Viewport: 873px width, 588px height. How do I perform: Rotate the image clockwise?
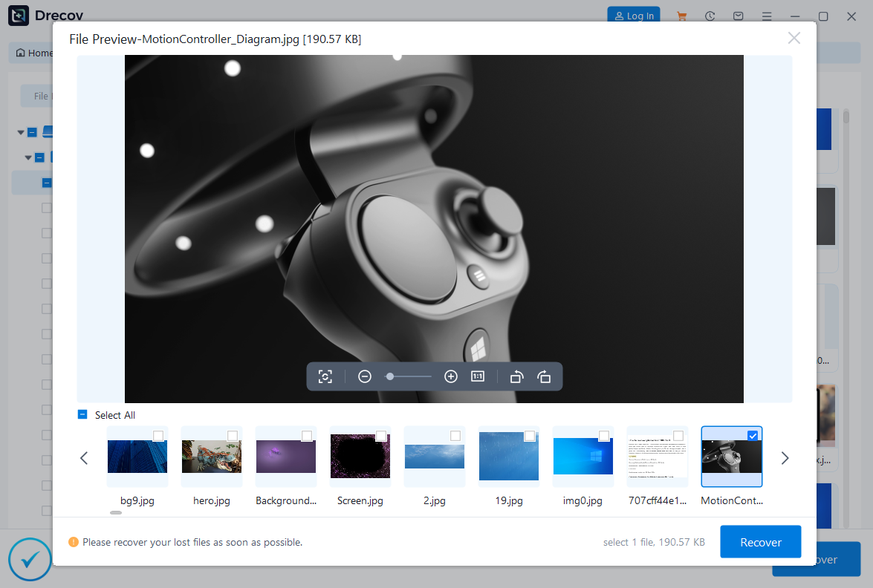tap(545, 376)
